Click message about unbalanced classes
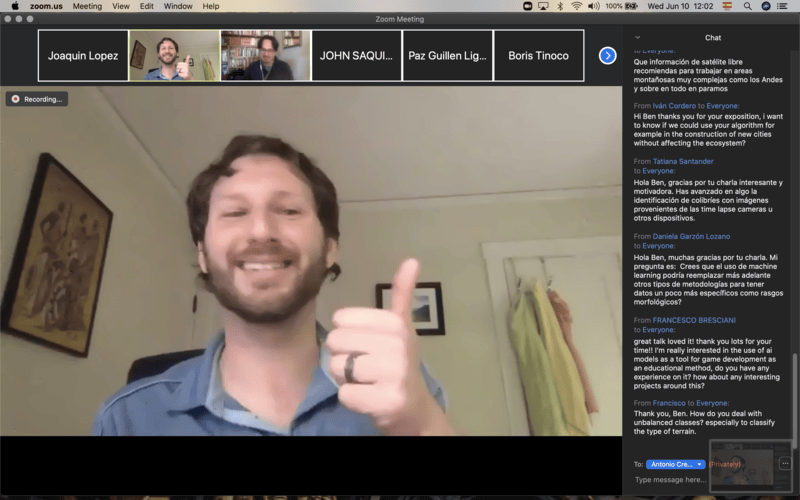This screenshot has width=800, height=500. 705,422
